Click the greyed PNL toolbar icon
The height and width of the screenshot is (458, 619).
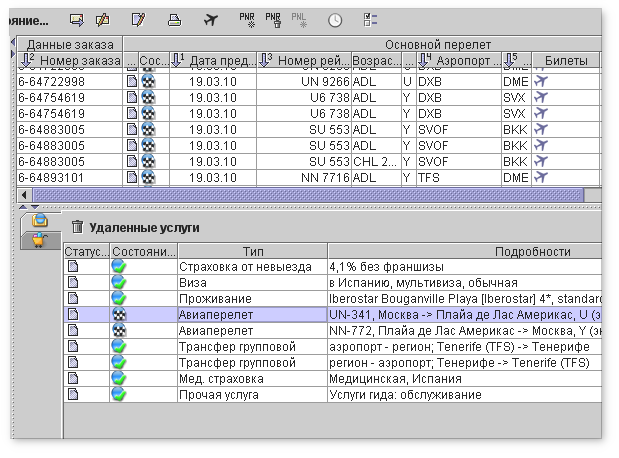click(x=299, y=20)
